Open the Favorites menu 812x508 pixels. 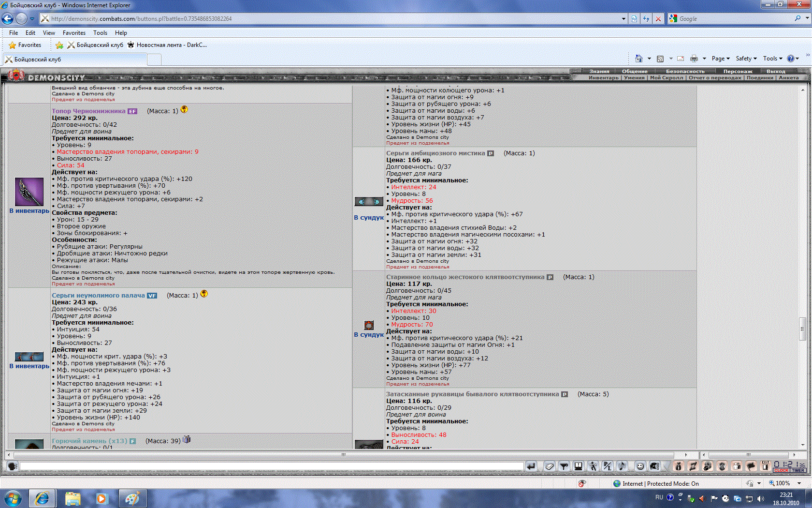[74, 33]
